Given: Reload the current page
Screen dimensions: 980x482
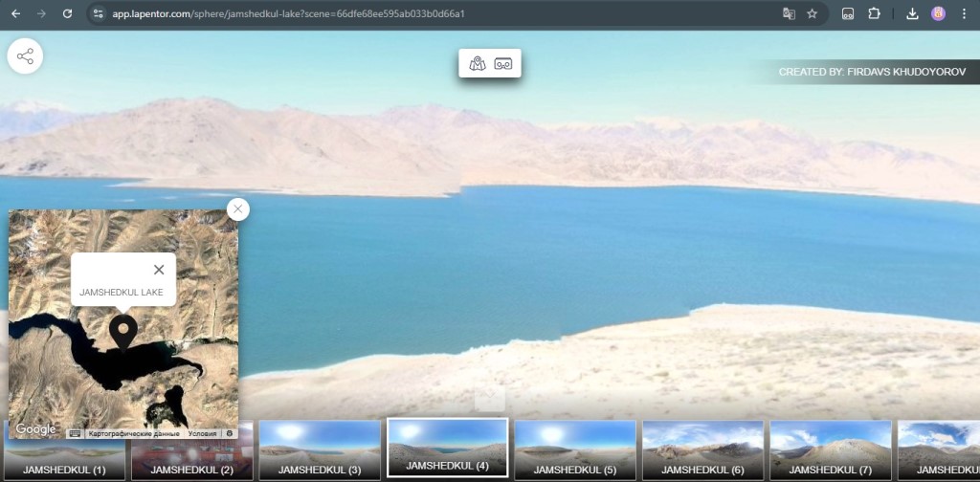Looking at the screenshot, I should click(x=67, y=14).
